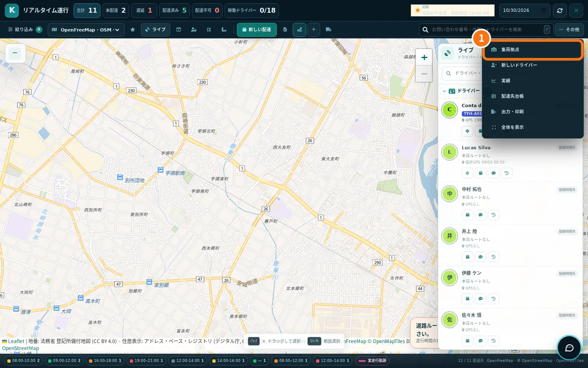This screenshot has height=368, width=588.
Task: Message 井上 陸 via chat icon
Action: pyautogui.click(x=481, y=257)
